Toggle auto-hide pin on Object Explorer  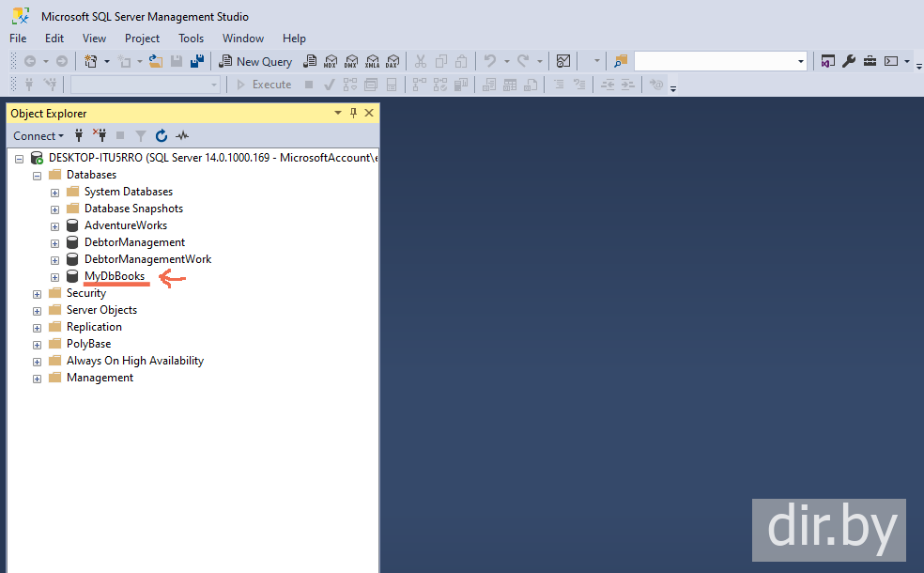pos(354,113)
